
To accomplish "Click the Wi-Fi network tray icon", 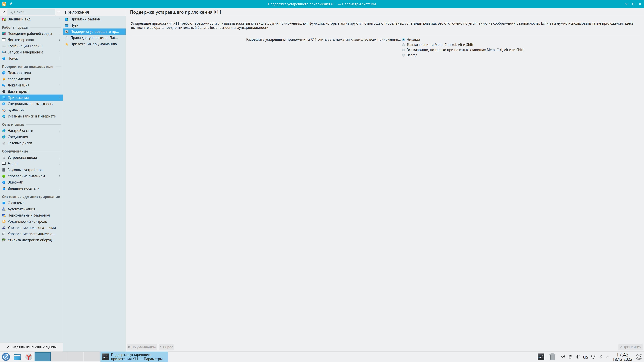I will (x=593, y=357).
